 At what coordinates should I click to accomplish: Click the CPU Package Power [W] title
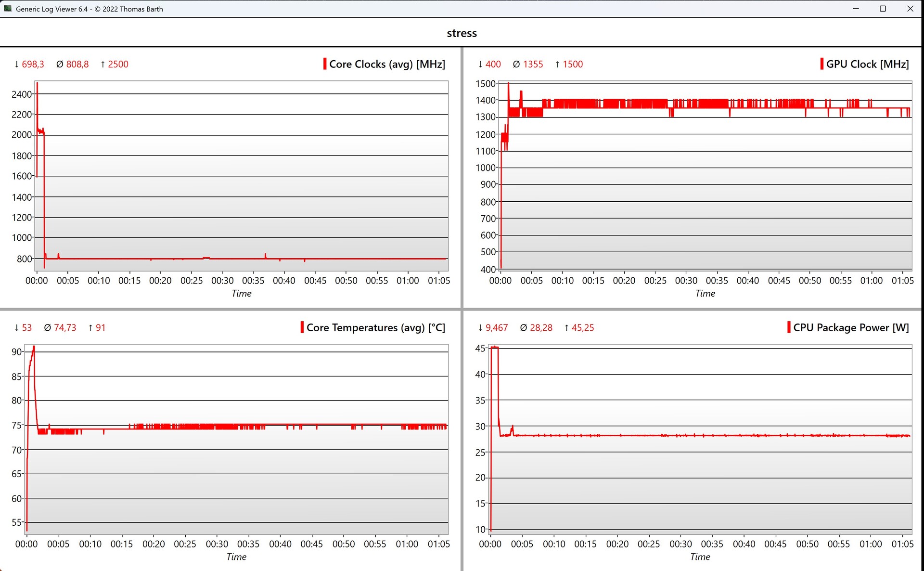(851, 327)
